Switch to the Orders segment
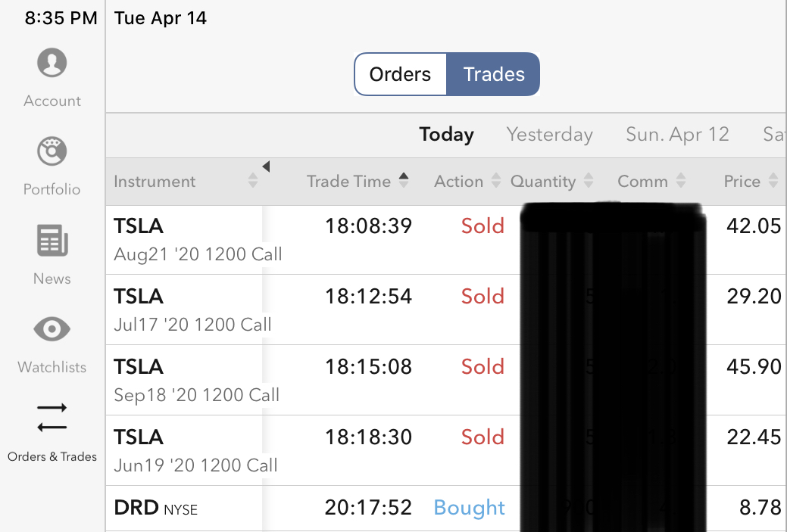 pyautogui.click(x=400, y=74)
